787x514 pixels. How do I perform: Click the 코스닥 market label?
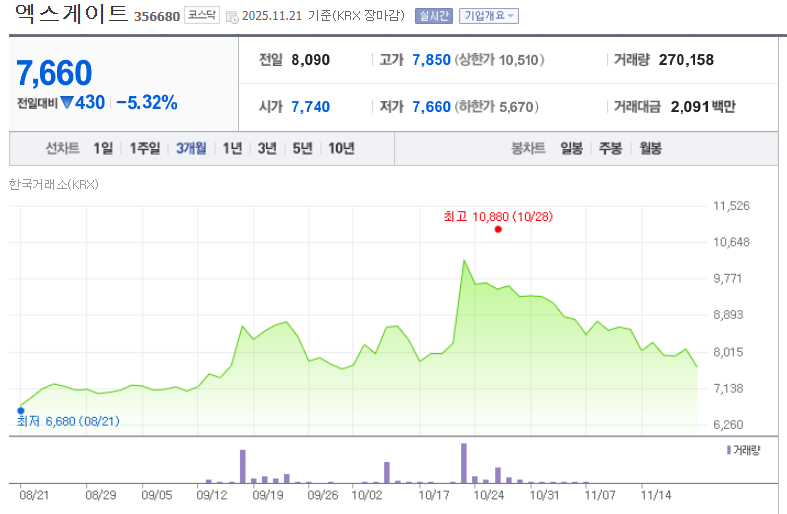click(x=202, y=15)
